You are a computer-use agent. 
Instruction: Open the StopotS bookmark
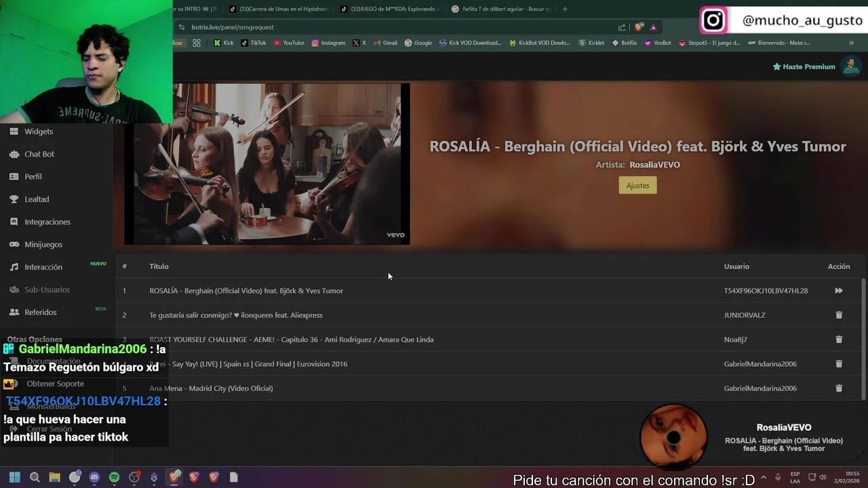[709, 43]
